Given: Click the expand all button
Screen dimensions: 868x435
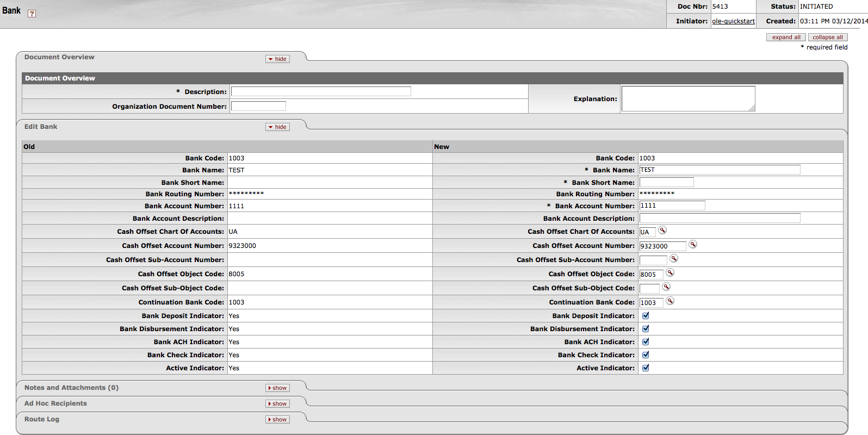Looking at the screenshot, I should [x=786, y=38].
